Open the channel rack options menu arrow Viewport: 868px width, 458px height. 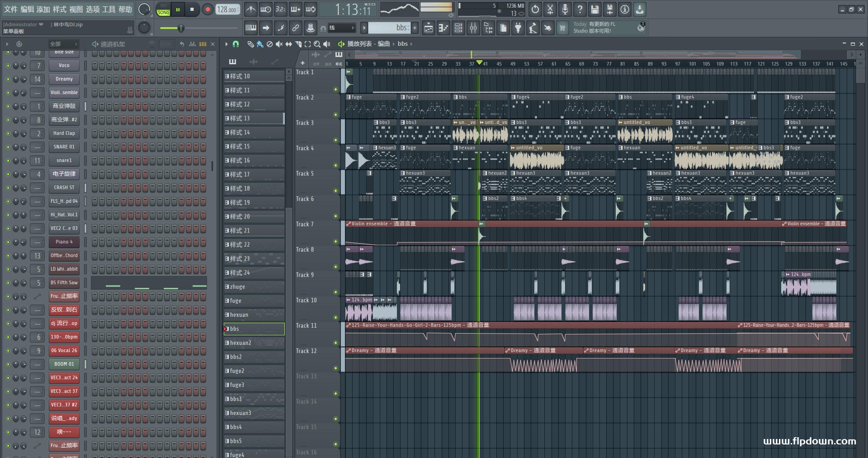7,44
